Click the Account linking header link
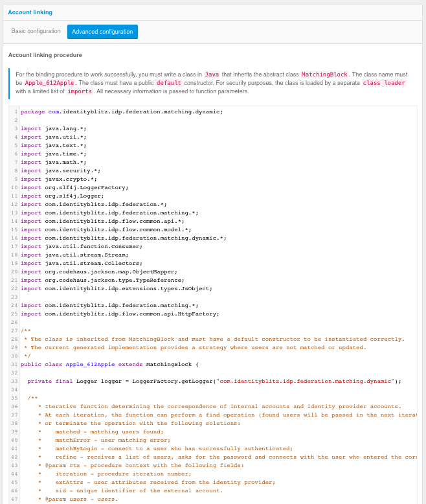Viewport: 426px width, 504px height. point(30,12)
